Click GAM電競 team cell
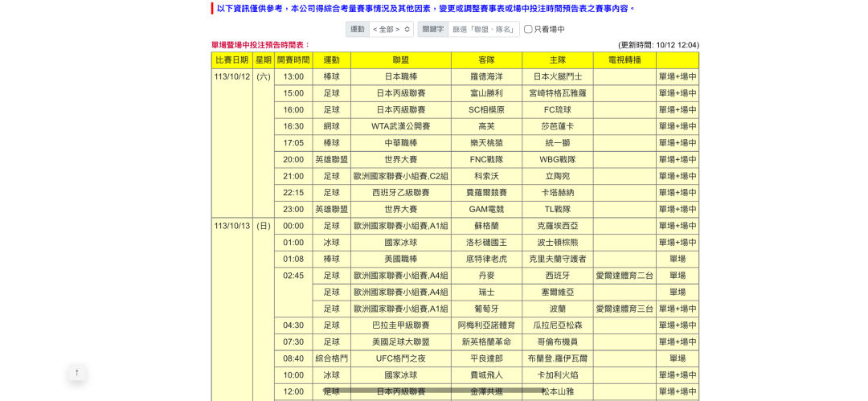 [x=486, y=210]
